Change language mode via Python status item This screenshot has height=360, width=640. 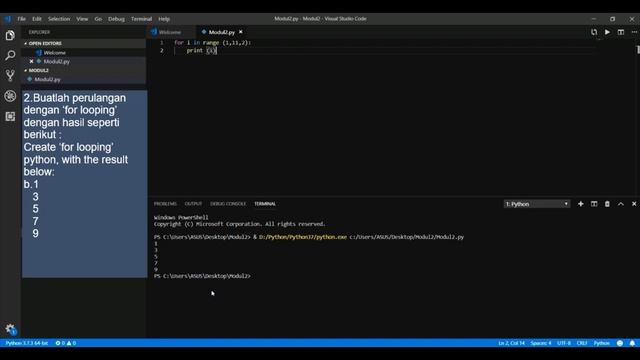pyautogui.click(x=602, y=343)
